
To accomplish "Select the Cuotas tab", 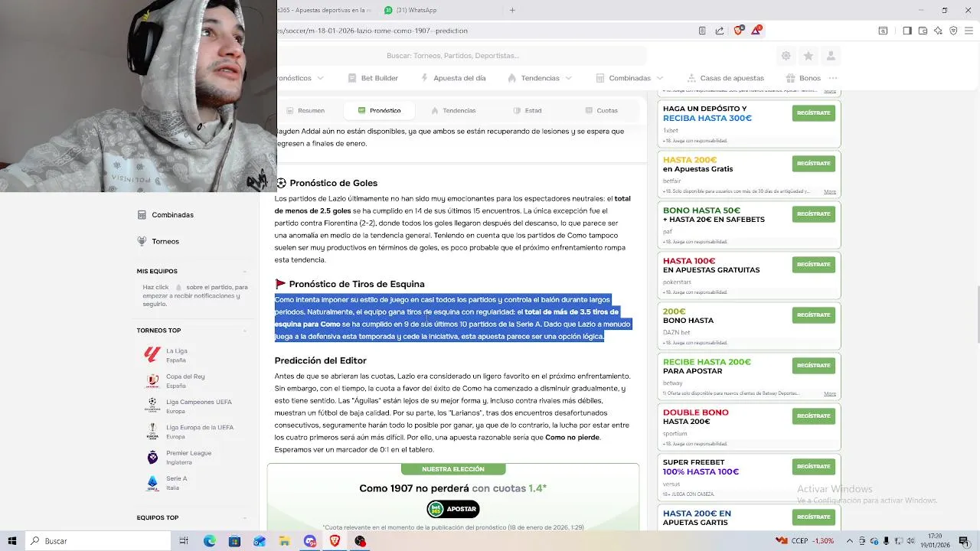I will 601,111.
